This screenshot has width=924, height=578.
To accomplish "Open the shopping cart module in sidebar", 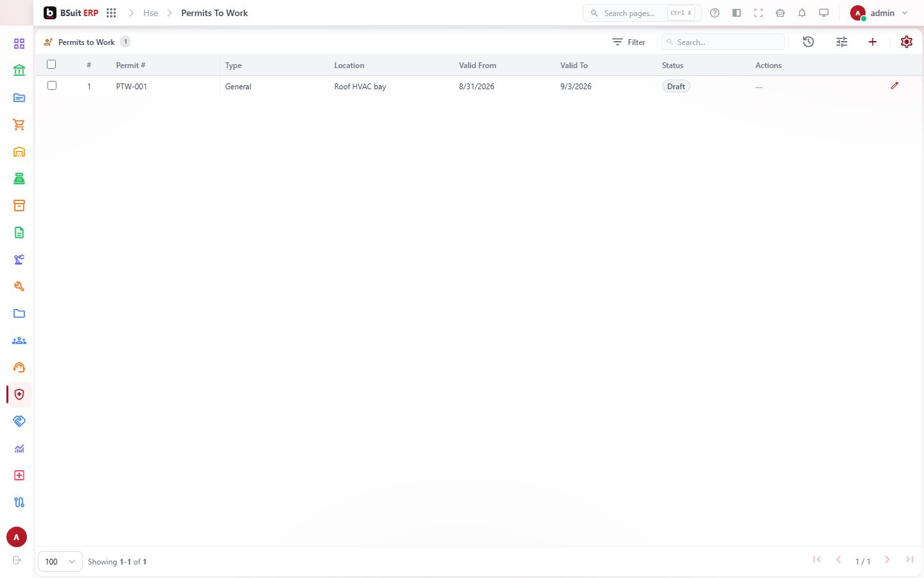I will point(19,125).
